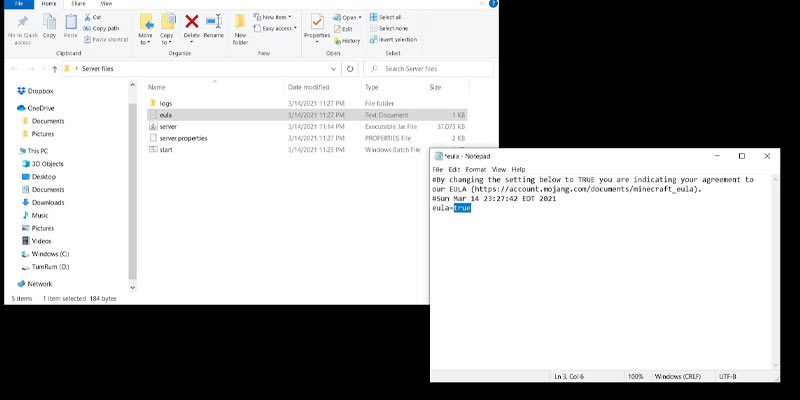Open Network in navigation pane
Viewport: 800px width, 400px height.
(x=35, y=284)
